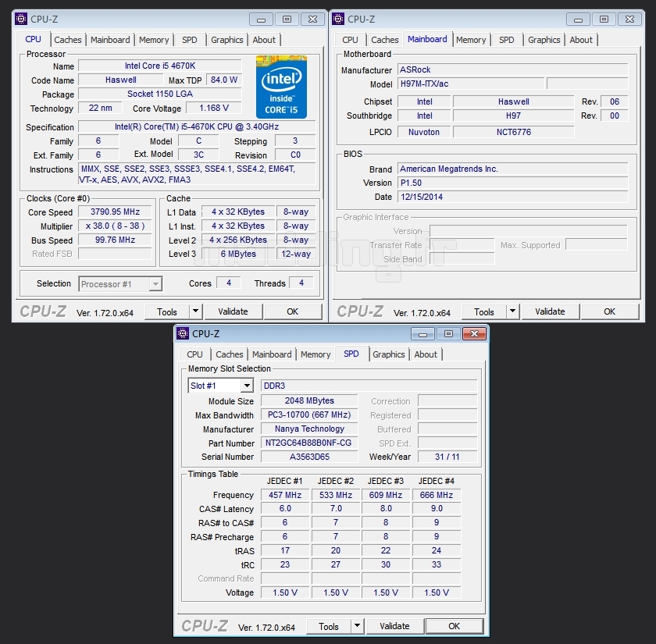Screen dimensions: 656x644
Task: Click processor name field 'Intel Core i5 4670K'
Action: tap(160, 66)
